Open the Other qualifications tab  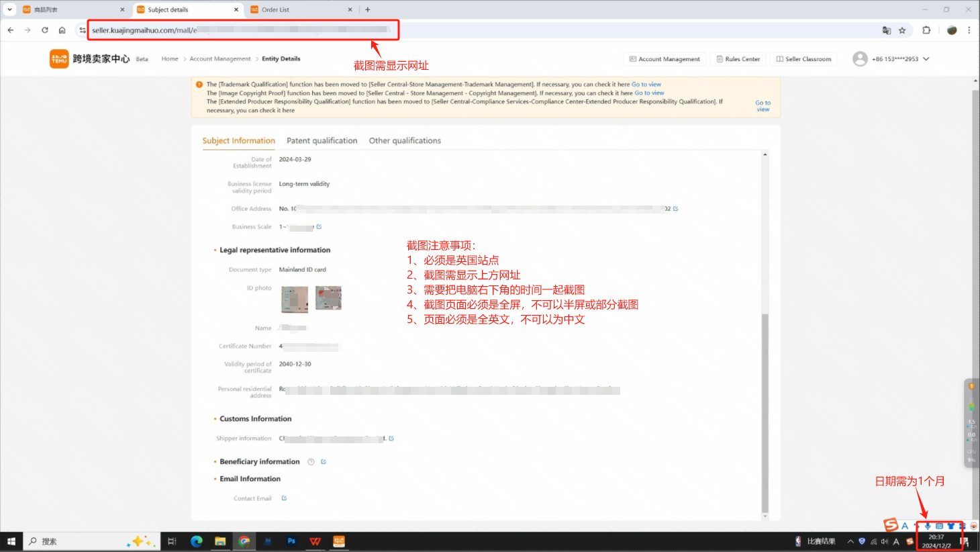tap(405, 141)
